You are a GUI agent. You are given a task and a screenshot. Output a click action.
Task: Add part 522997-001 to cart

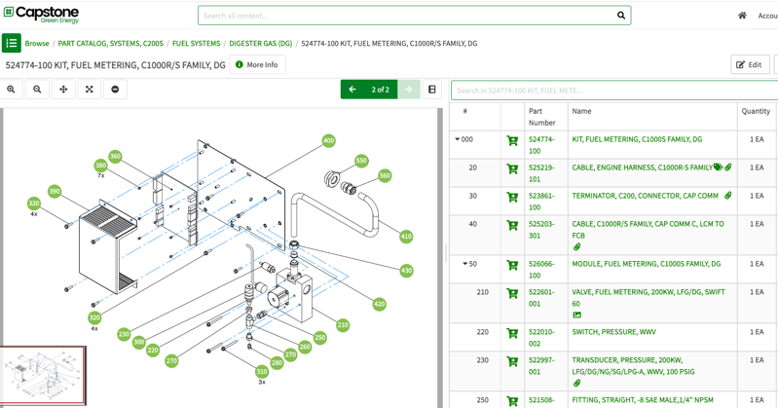(512, 362)
